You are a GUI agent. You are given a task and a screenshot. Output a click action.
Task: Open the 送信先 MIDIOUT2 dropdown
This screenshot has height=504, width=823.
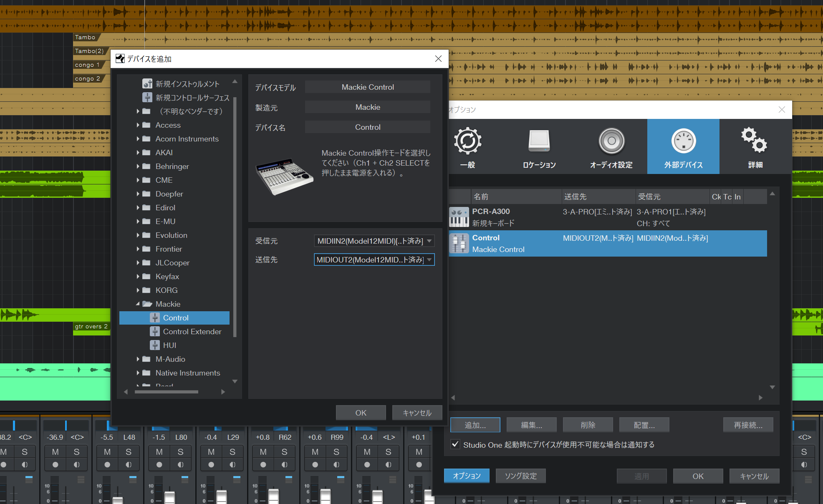pyautogui.click(x=374, y=260)
